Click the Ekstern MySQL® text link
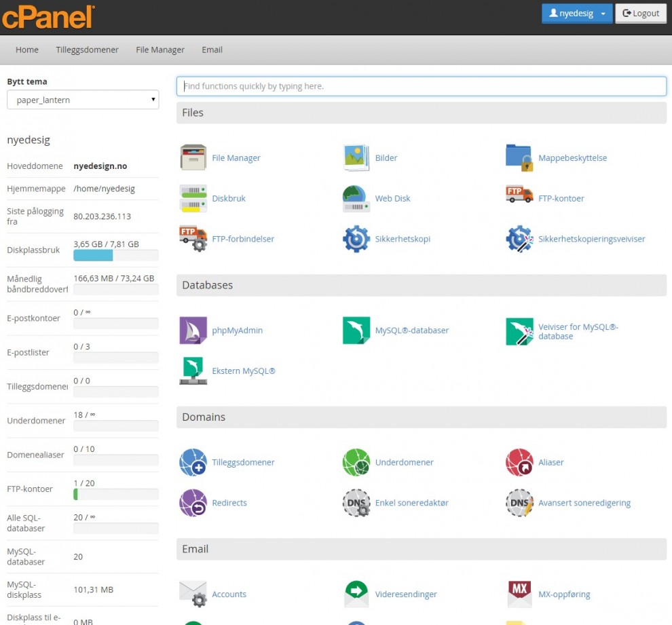The image size is (672, 625). (x=244, y=371)
